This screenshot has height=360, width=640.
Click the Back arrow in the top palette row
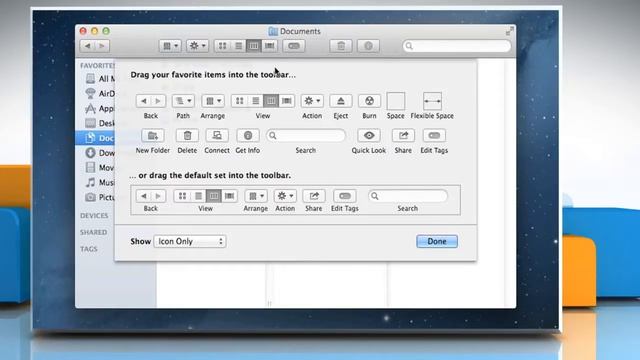(x=144, y=101)
